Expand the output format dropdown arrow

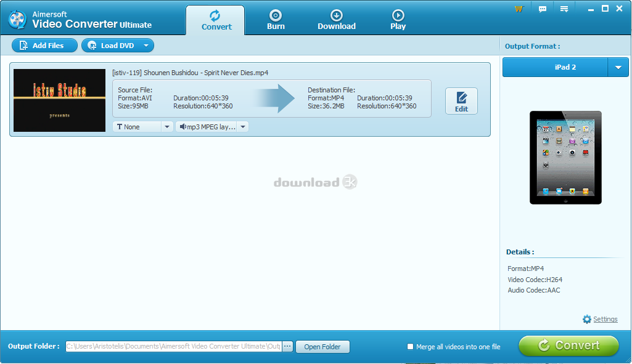pos(618,67)
